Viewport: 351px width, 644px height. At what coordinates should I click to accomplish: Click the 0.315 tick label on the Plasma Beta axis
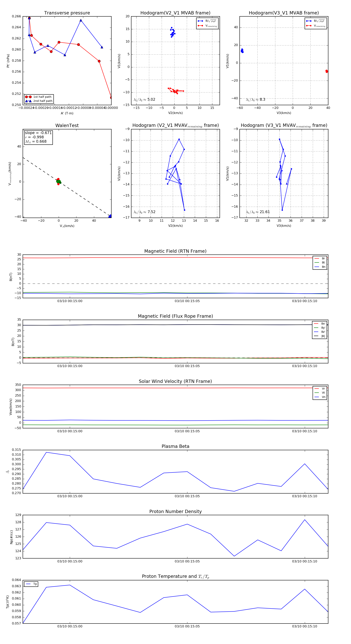pos(17,450)
